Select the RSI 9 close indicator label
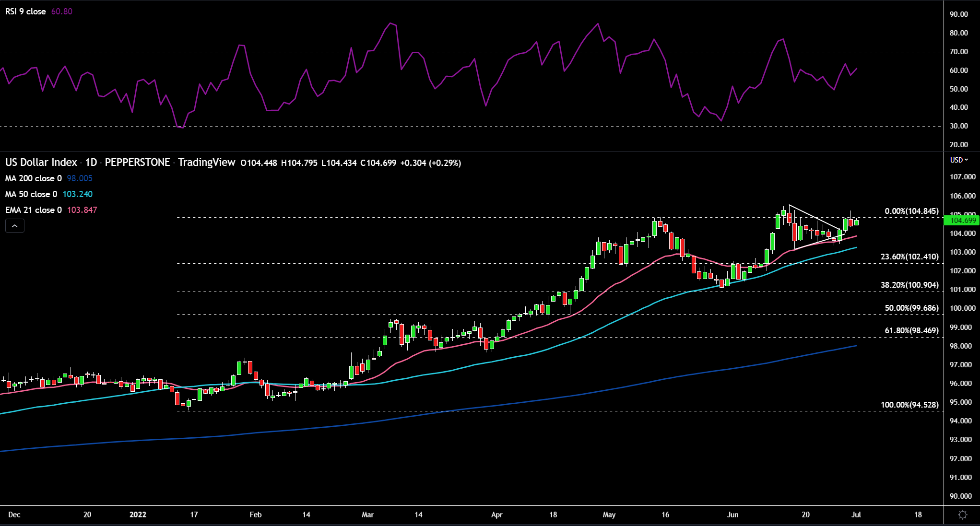The height and width of the screenshot is (526, 980). 25,12
